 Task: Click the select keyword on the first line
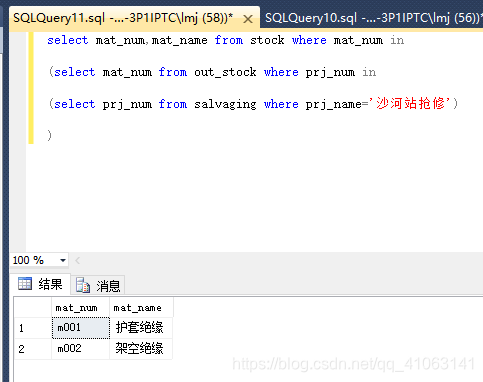tap(68, 40)
